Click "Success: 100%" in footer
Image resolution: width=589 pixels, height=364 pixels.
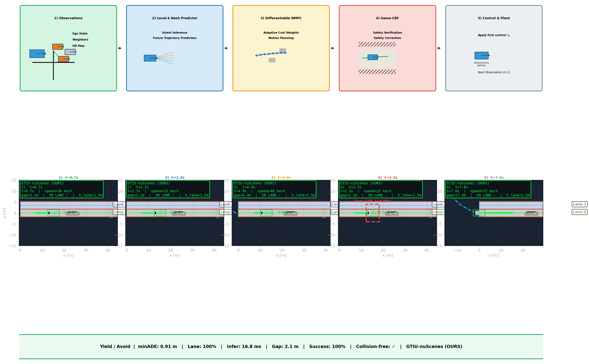click(327, 346)
